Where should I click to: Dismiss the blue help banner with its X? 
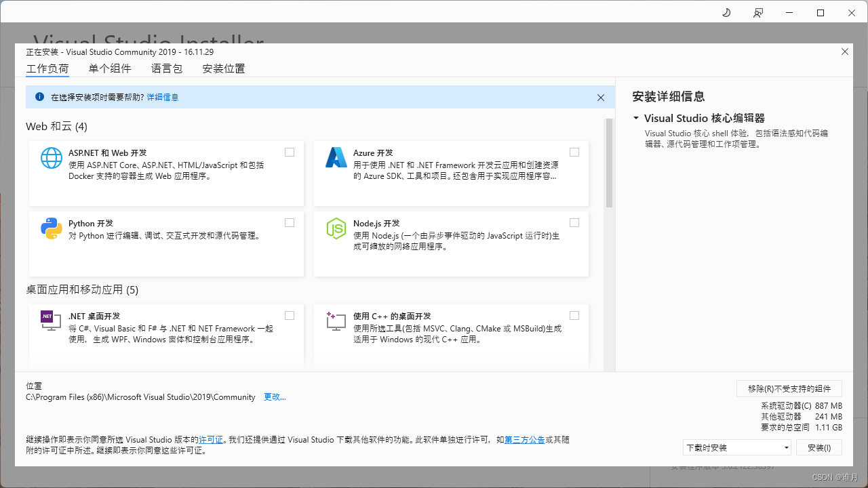[601, 97]
